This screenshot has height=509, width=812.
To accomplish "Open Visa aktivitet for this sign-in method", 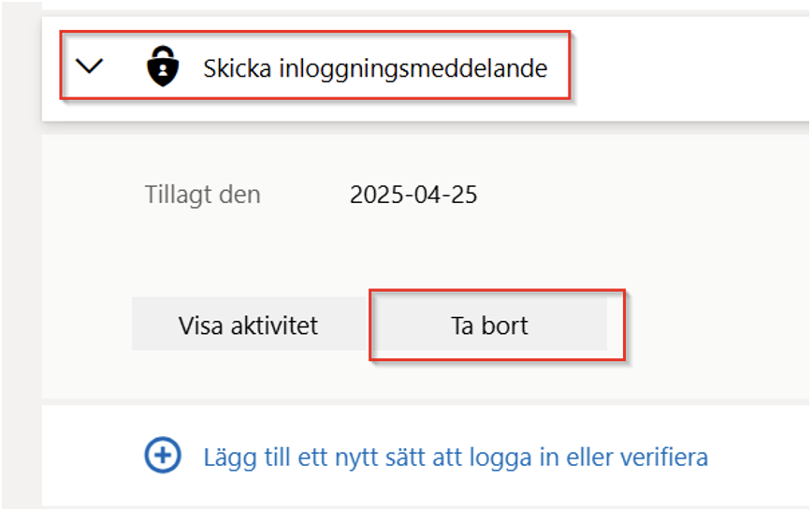I will coord(249,324).
